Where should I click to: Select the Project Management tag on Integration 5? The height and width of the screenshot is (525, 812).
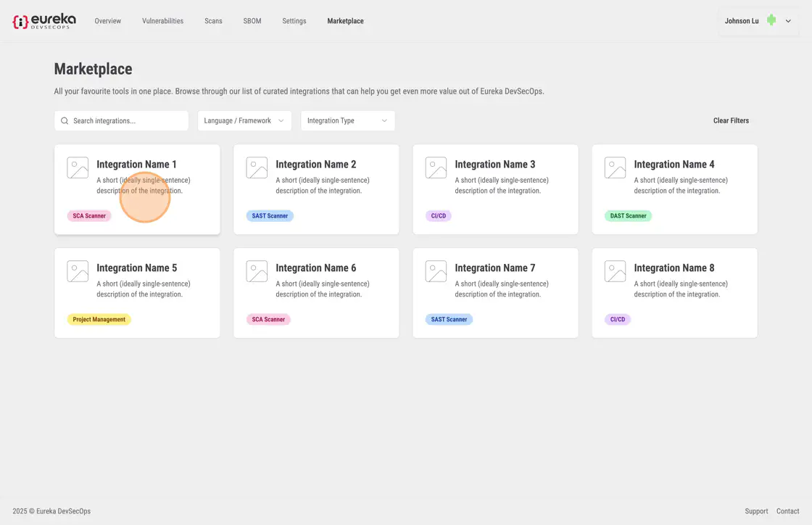(x=99, y=320)
